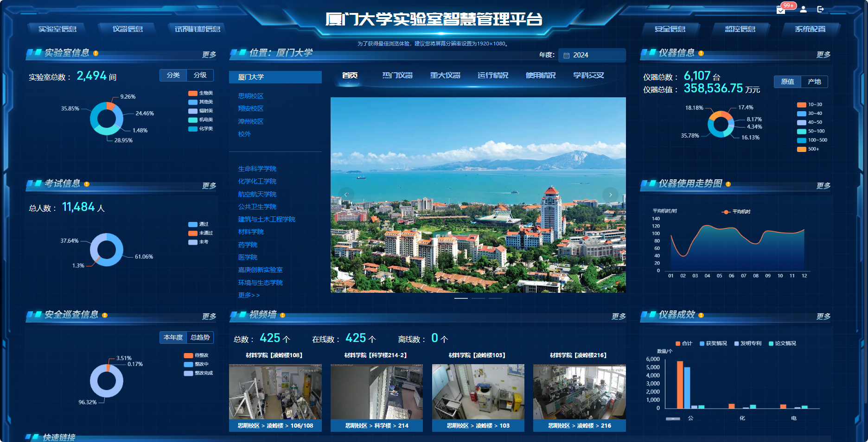Switch lab chart to 分级 view

(200, 75)
